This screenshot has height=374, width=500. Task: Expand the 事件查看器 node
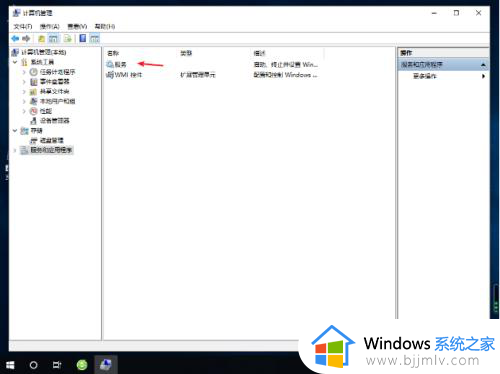point(24,82)
